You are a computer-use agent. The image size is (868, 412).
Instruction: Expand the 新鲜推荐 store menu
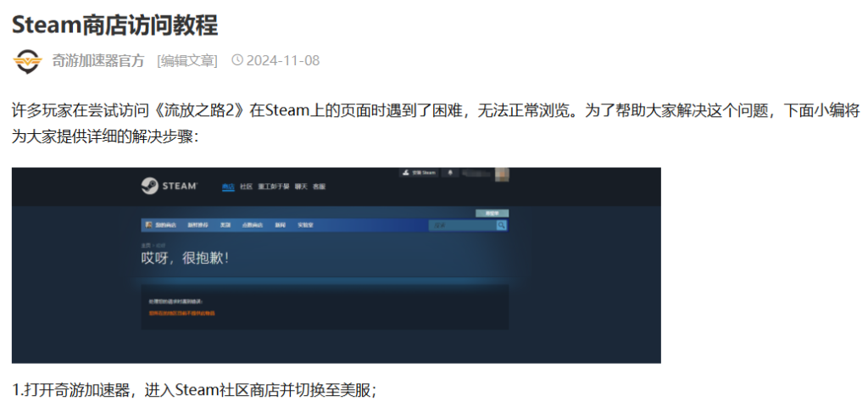point(198,225)
